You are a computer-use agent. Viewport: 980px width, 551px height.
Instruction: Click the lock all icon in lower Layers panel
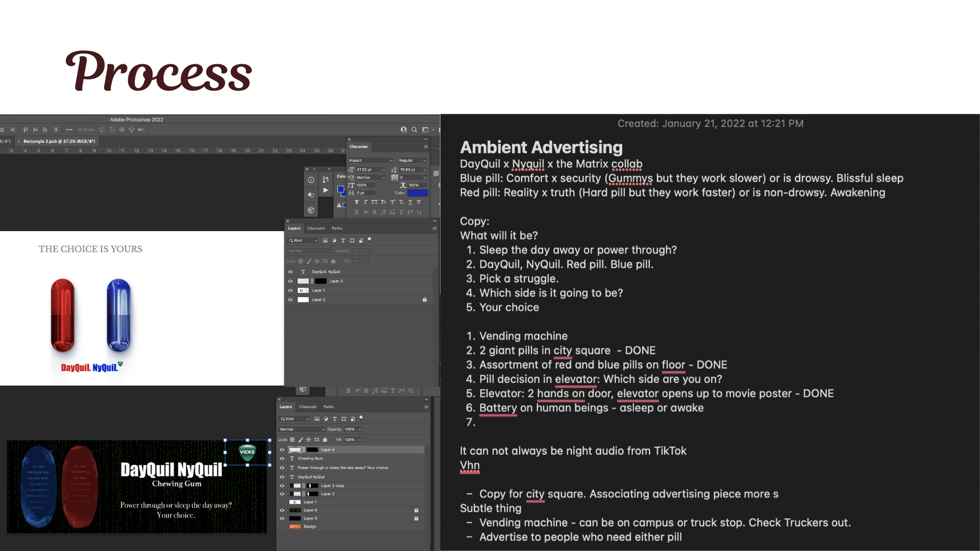pyautogui.click(x=325, y=439)
